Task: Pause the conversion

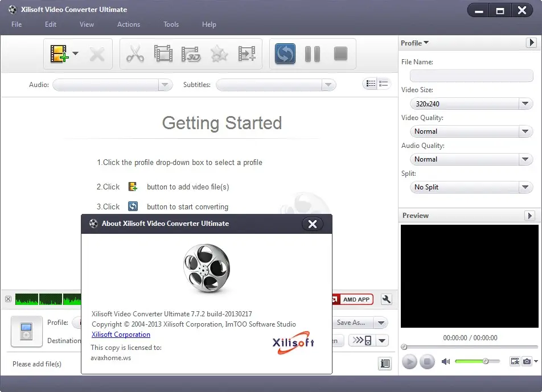Action: [x=313, y=54]
